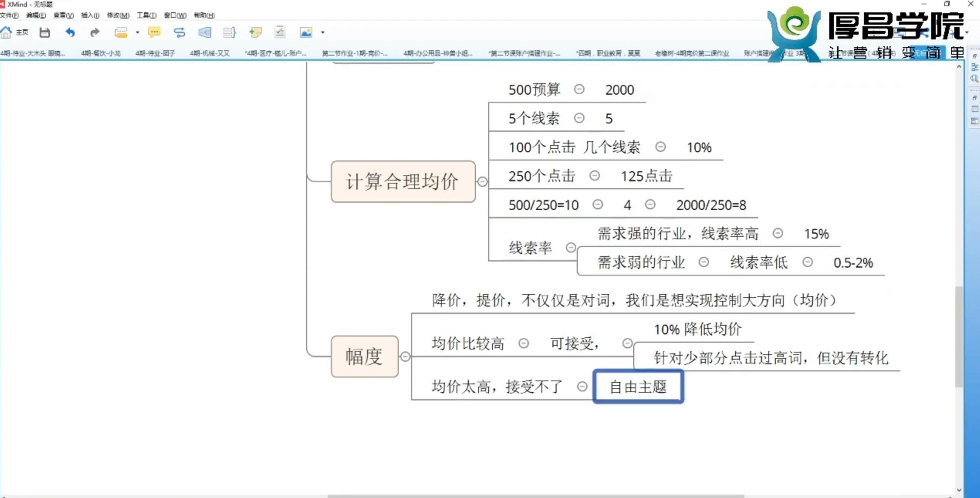Collapse the 500/250=10 subtopic
The image size is (980, 498).
coord(598,204)
